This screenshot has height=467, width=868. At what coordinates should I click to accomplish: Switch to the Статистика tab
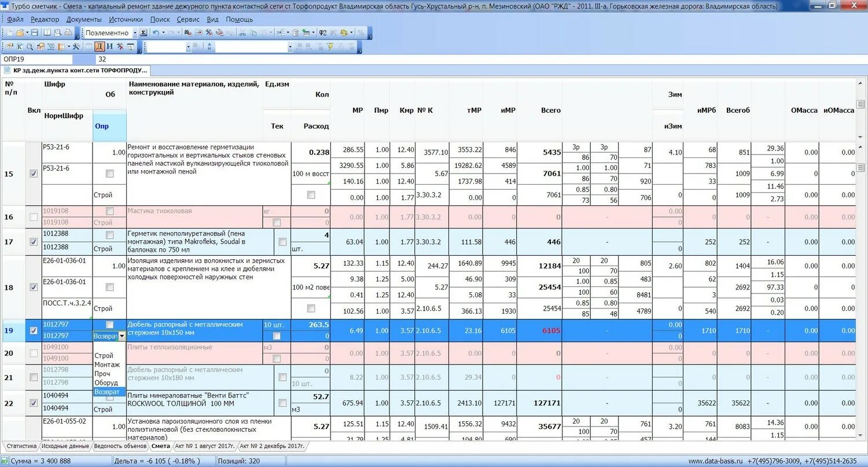tap(21, 446)
